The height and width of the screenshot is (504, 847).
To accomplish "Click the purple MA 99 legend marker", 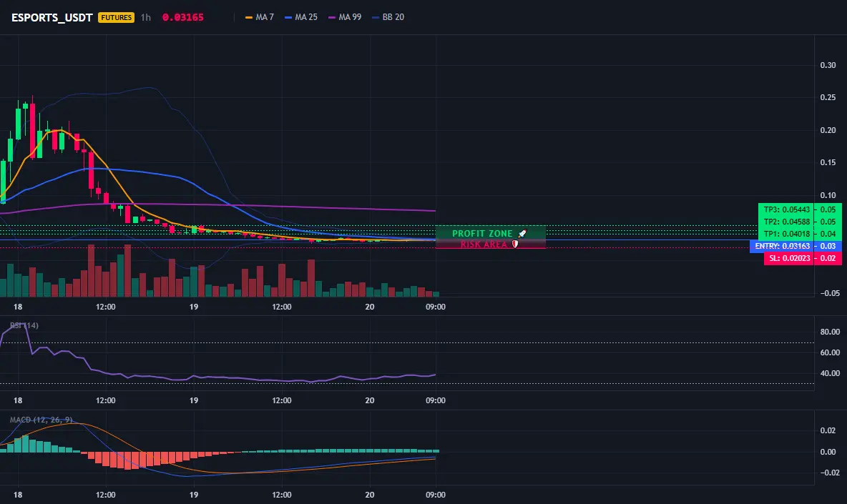I will [332, 17].
